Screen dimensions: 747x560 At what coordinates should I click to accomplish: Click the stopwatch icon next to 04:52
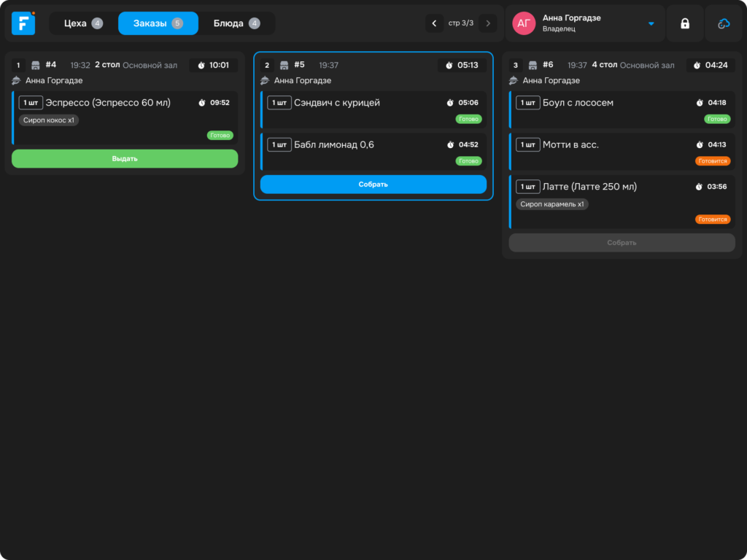coord(451,145)
